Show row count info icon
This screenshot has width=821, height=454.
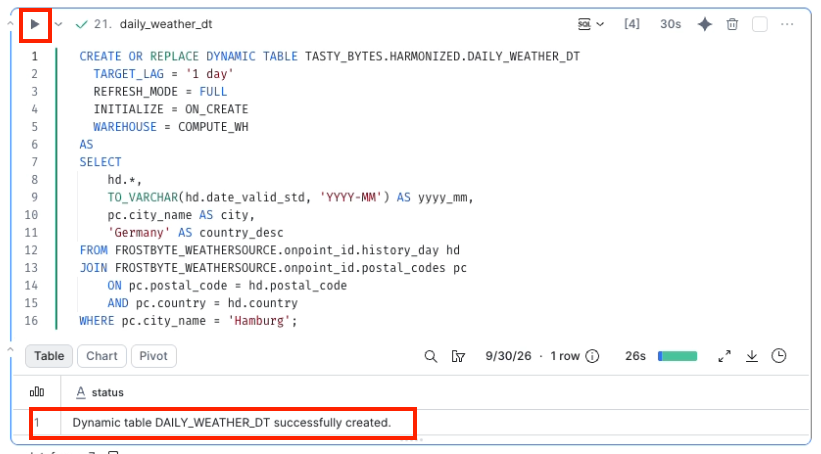click(592, 357)
